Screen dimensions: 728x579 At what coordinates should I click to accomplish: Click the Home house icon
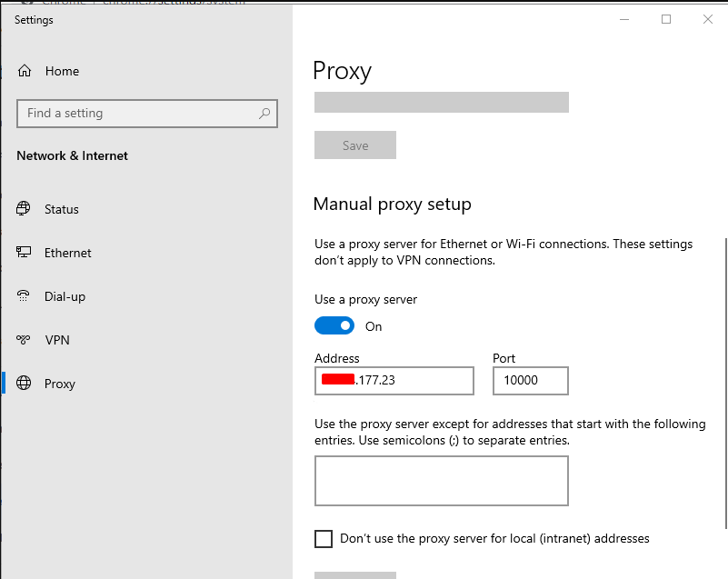pos(25,71)
